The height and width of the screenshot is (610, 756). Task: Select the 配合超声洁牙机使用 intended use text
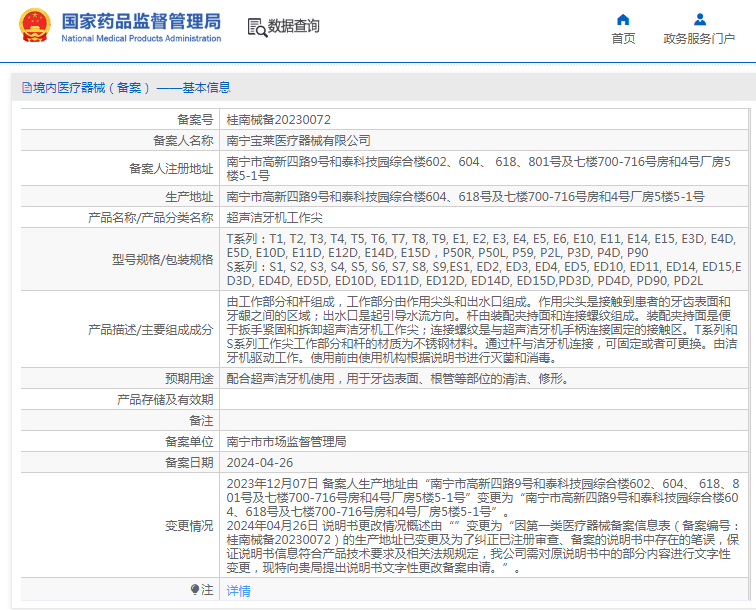[398, 379]
